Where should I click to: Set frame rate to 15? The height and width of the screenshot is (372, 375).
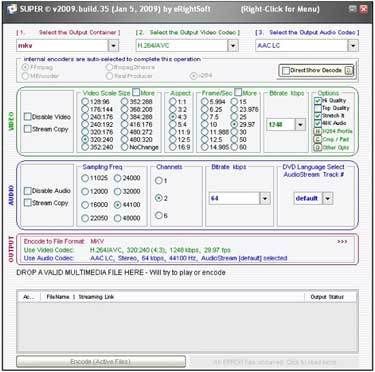(234, 101)
